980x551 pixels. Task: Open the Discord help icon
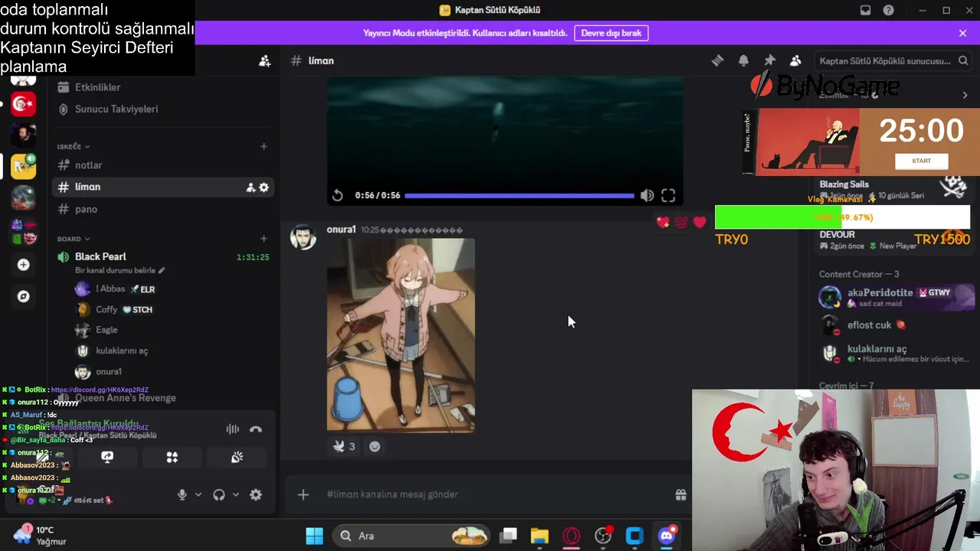point(888,10)
